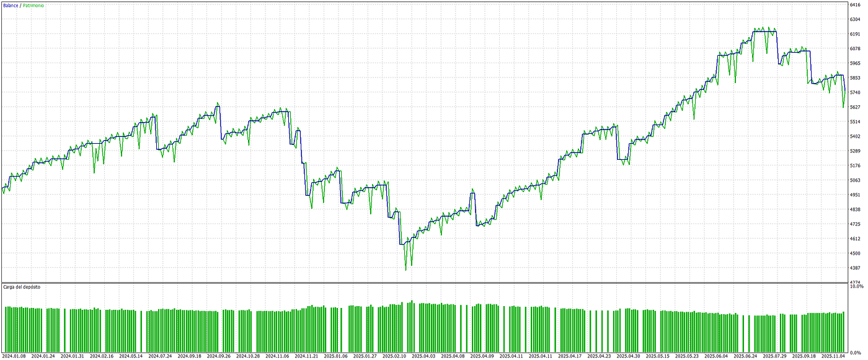The width and height of the screenshot is (868, 360).
Task: Select the 4838 axis label
Action: pos(855,209)
